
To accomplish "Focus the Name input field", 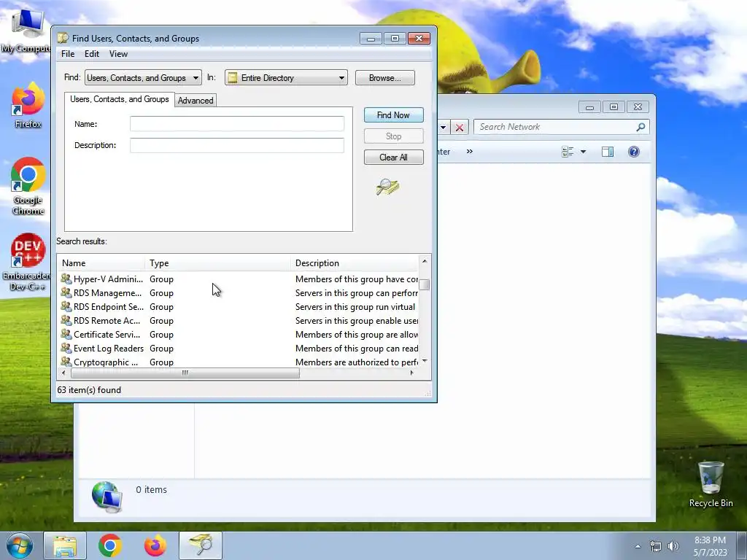I will coord(237,124).
